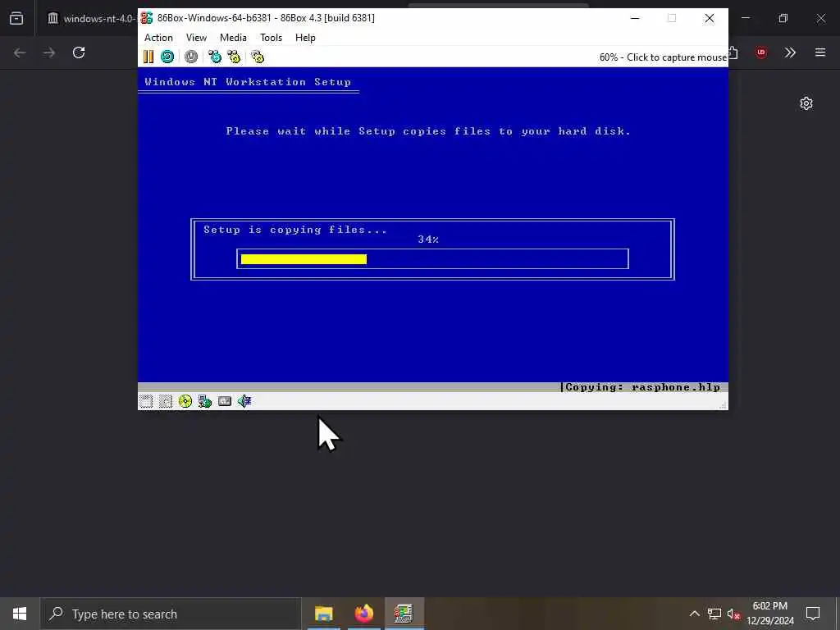Viewport: 840px width, 630px height.
Task: Reload the page in the browser
Action: (79, 52)
